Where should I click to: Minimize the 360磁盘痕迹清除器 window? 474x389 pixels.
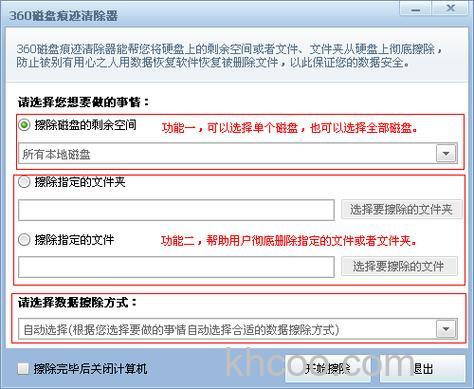[416, 8]
